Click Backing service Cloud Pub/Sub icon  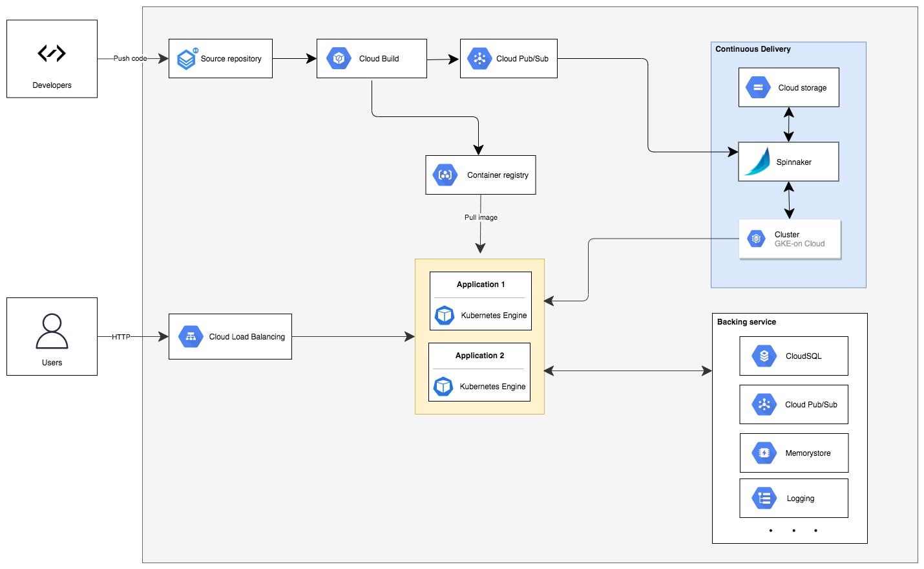764,404
